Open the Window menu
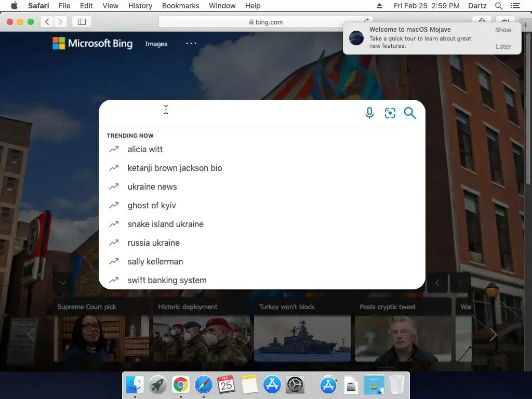 pyautogui.click(x=222, y=6)
